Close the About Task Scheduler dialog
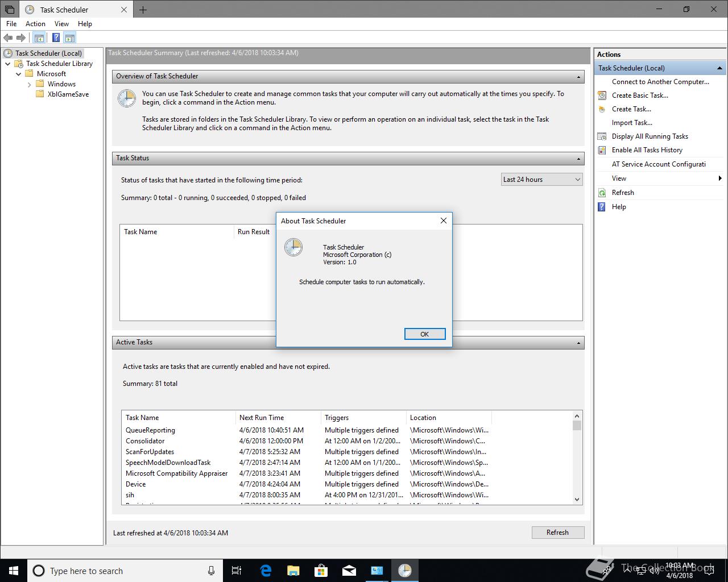The height and width of the screenshot is (582, 728). click(444, 221)
